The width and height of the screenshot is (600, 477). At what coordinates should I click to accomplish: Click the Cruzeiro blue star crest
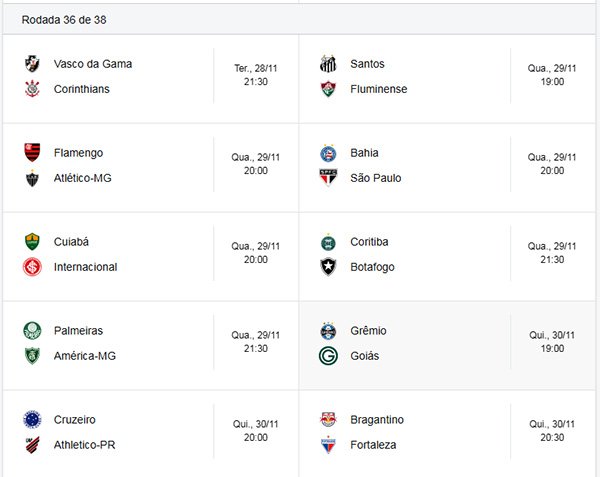tap(32, 419)
